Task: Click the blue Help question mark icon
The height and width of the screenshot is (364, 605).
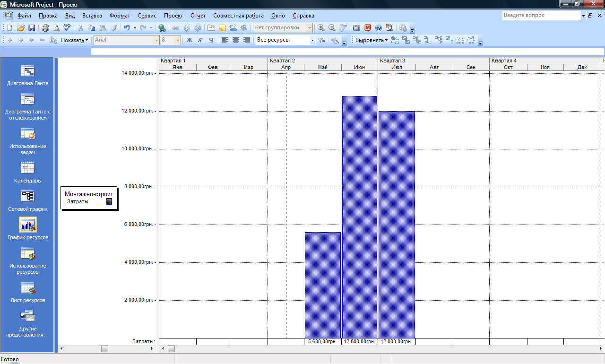Action: point(379,28)
